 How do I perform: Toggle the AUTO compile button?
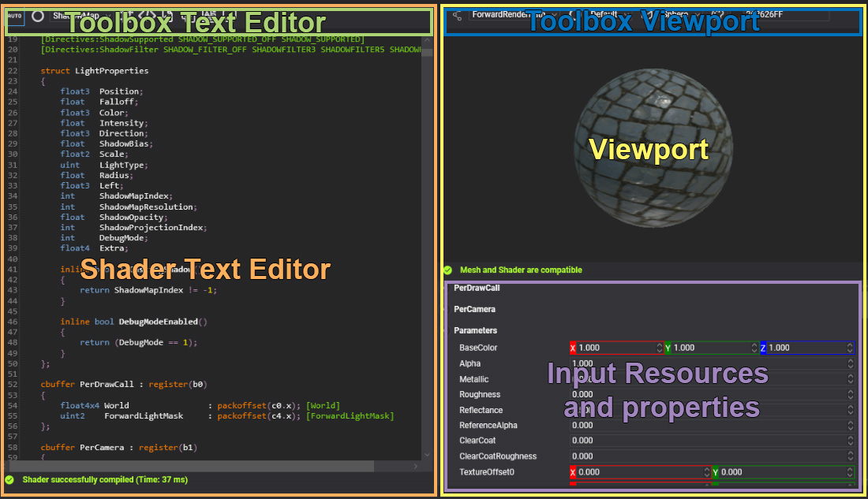[x=16, y=16]
